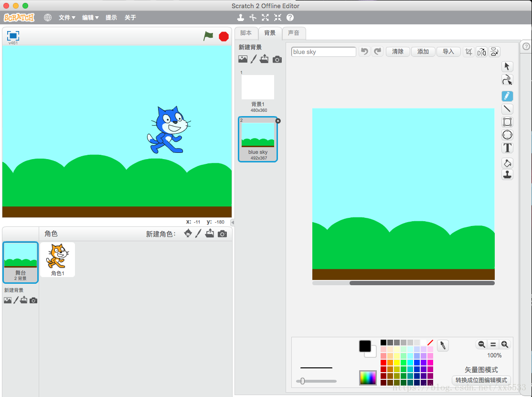This screenshot has height=397, width=532.
Task: Choose backdrop from library in backdrops tab
Action: click(x=243, y=59)
